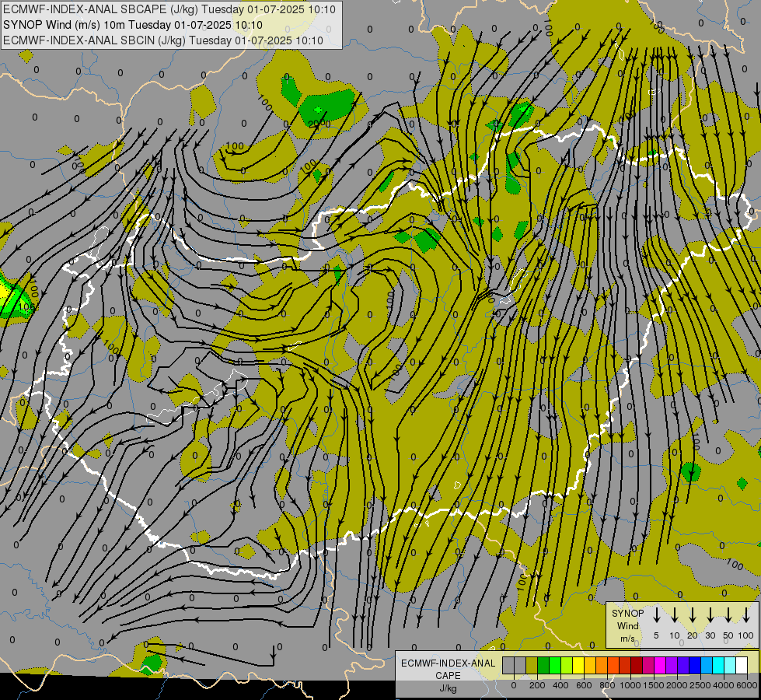
Task: Click the 2500 tick label in CAPE legend
Action: coord(700,685)
